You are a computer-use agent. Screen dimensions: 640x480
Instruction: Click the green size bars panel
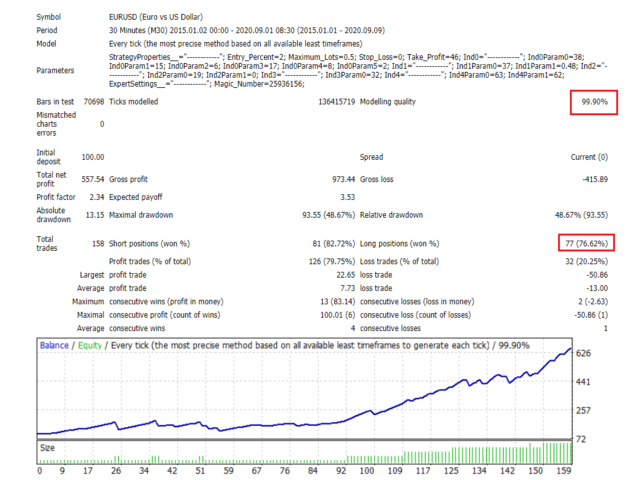point(304,452)
